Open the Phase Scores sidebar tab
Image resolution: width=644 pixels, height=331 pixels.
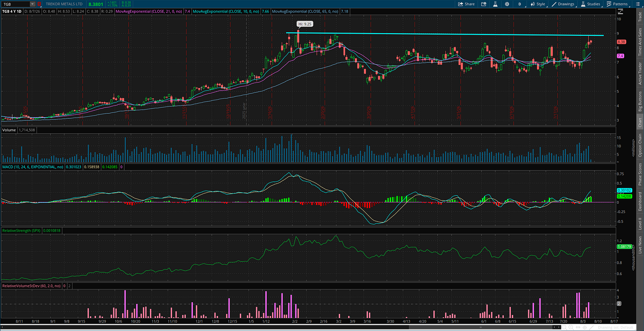click(640, 174)
